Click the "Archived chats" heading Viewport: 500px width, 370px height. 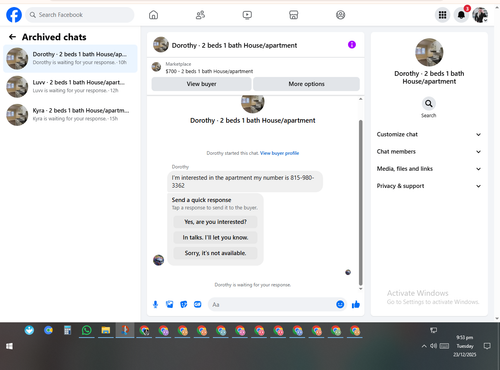click(54, 37)
